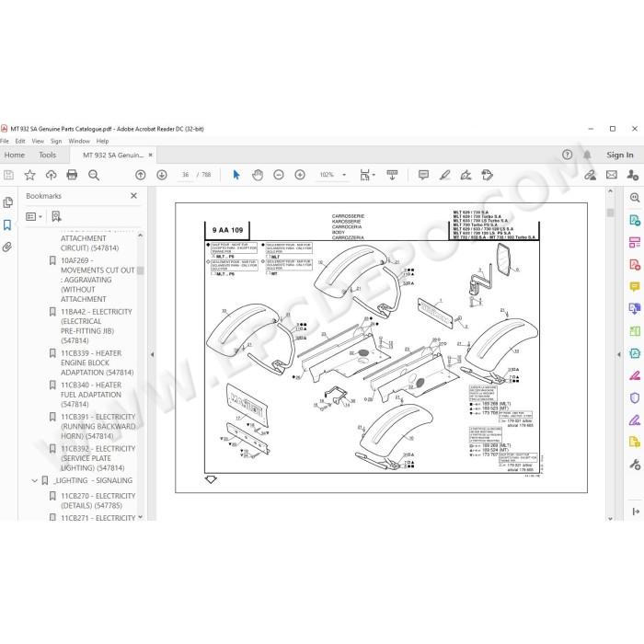Add file to starred favorites

point(29,176)
